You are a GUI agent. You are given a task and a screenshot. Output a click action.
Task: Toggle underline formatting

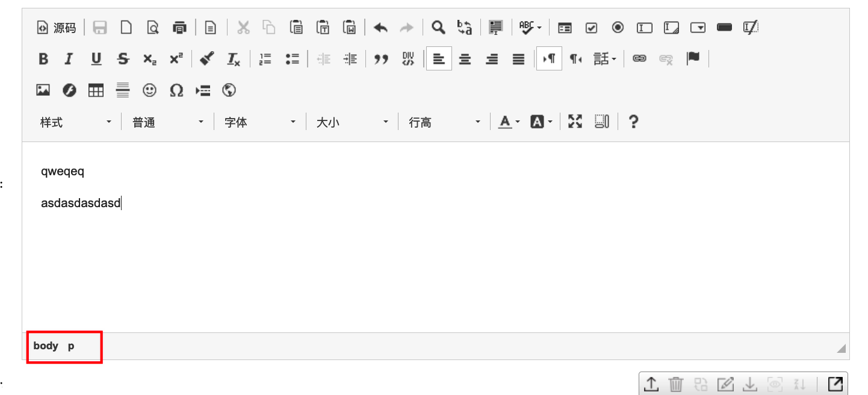pyautogui.click(x=96, y=58)
